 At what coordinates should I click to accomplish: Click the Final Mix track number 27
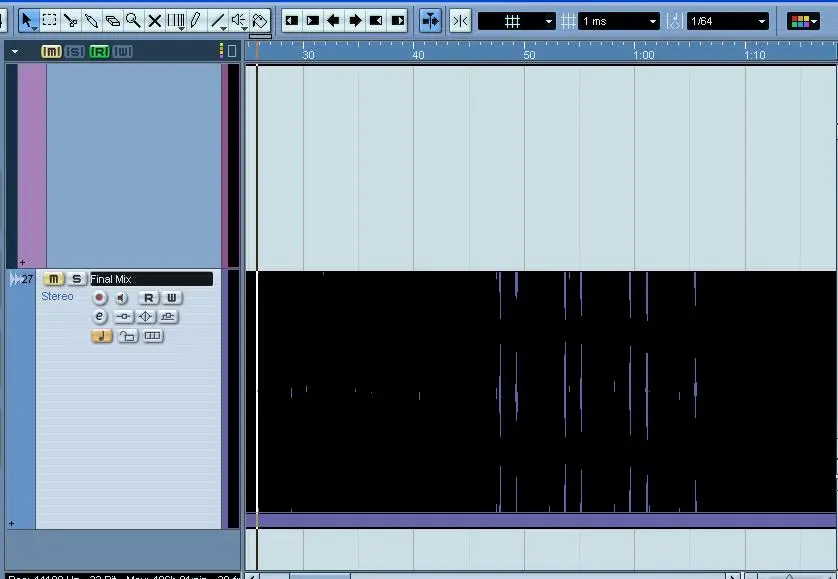[27, 279]
